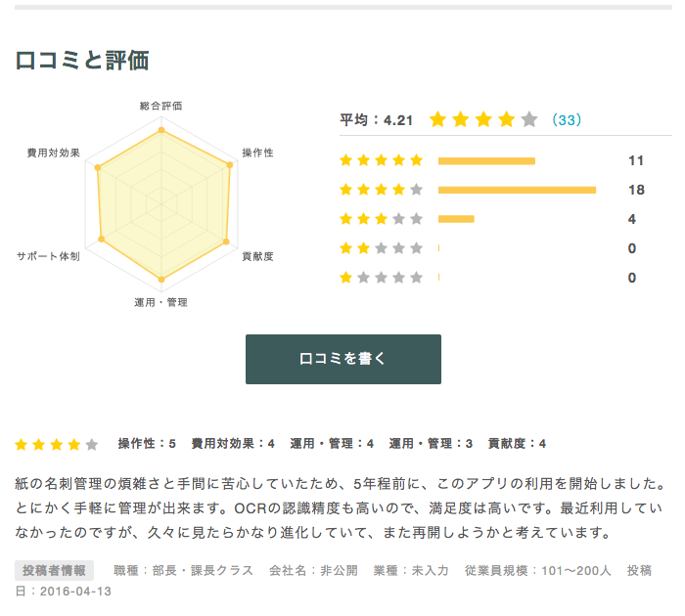The height and width of the screenshot is (616, 685).
Task: Click the two-star rating row stars
Action: pyautogui.click(x=381, y=248)
